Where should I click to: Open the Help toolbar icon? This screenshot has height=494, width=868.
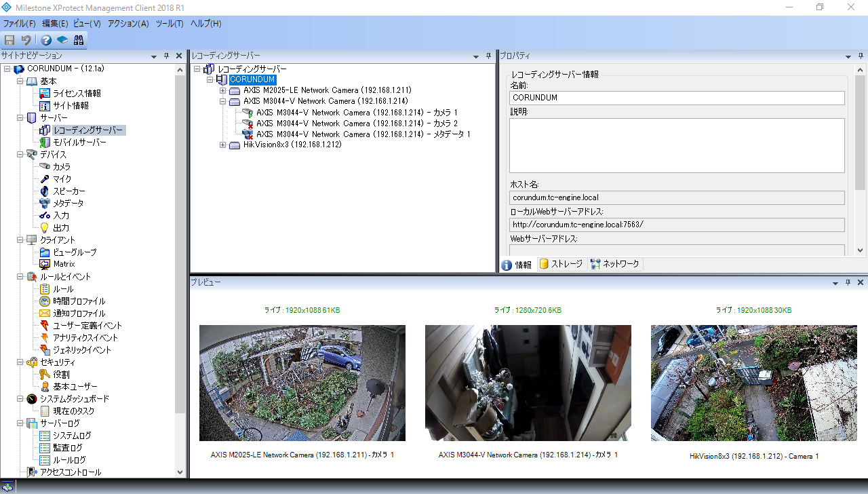[46, 40]
